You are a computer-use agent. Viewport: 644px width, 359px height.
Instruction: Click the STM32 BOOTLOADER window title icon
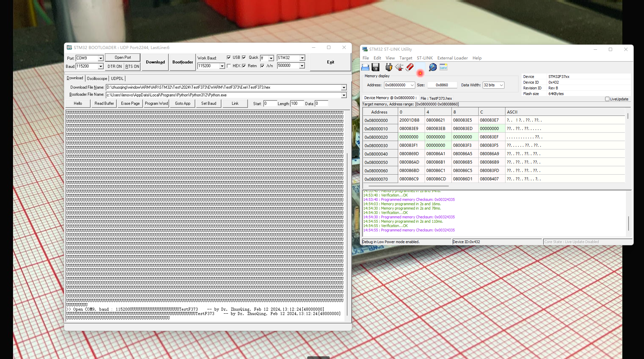(69, 48)
